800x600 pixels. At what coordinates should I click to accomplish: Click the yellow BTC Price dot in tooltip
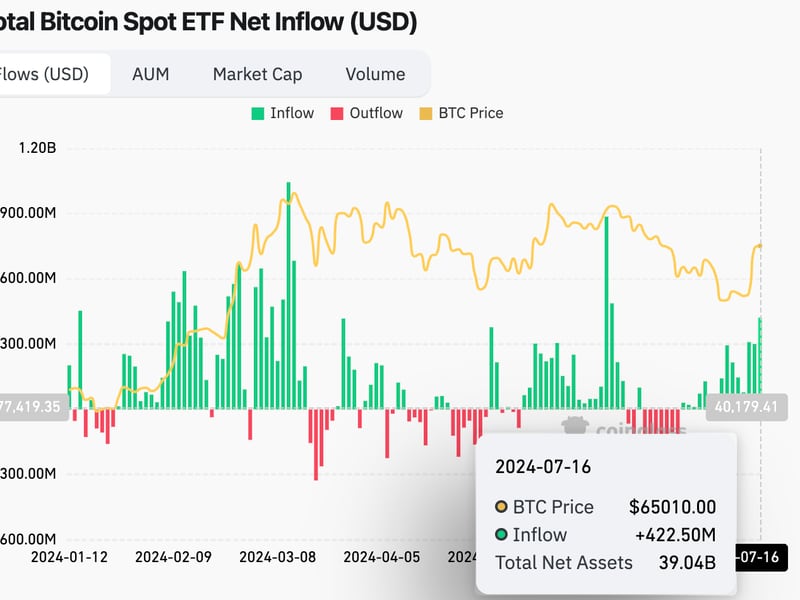[x=501, y=508]
